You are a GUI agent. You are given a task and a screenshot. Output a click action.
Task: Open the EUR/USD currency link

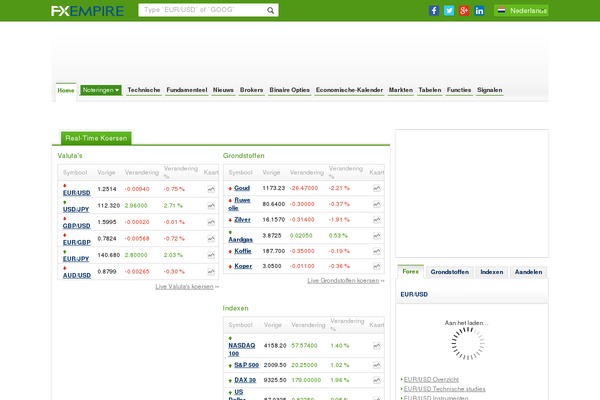point(77,193)
